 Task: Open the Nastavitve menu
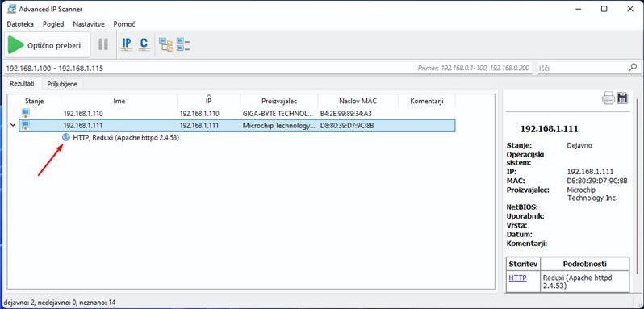(89, 24)
